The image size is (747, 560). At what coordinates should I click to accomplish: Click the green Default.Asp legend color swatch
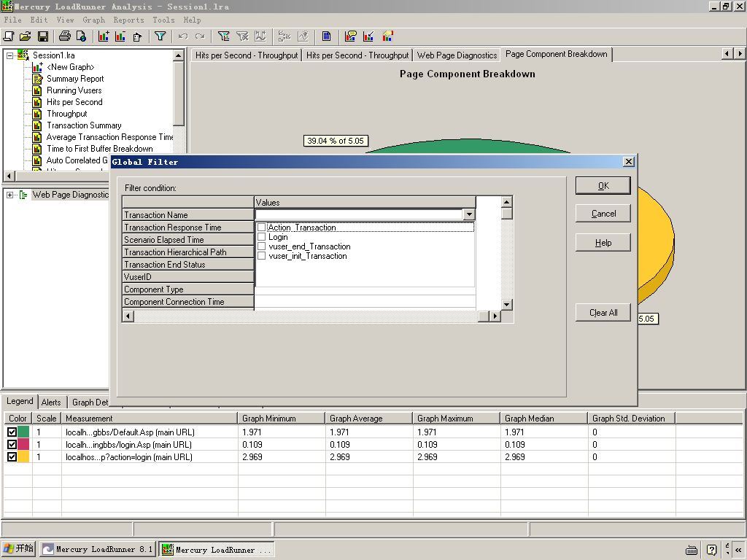pyautogui.click(x=23, y=432)
